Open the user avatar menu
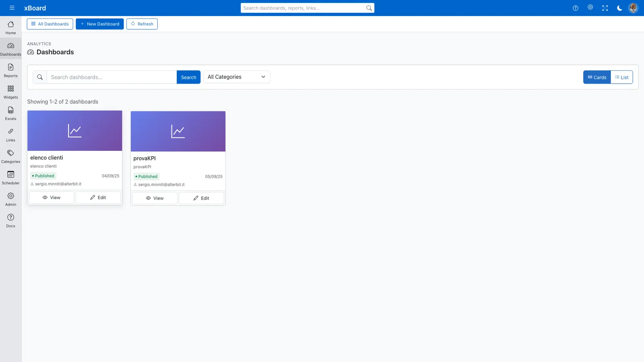 coord(633,8)
